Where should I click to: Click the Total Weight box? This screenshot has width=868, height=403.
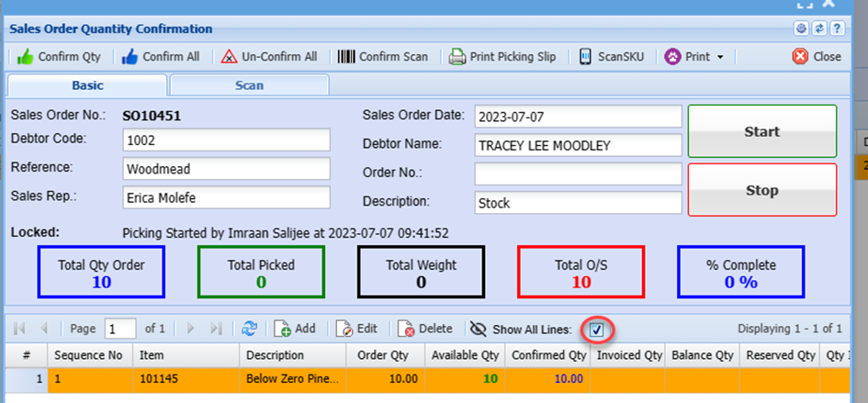coord(422,273)
